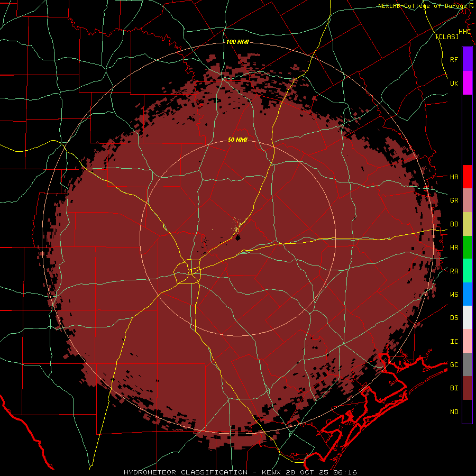Select the GC gray legend swatch
This screenshot has width=476, height=476.
467,364
